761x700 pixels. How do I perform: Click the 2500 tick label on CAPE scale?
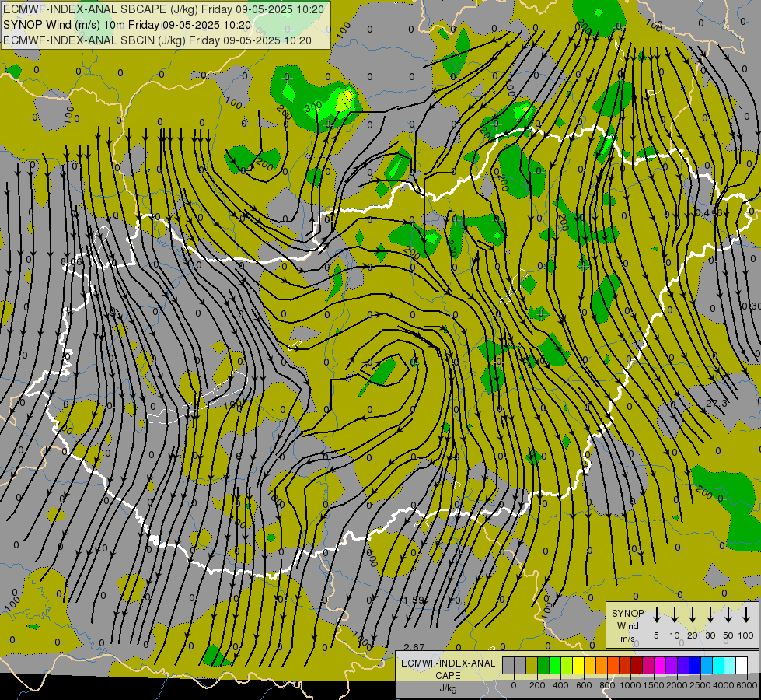coord(700,685)
